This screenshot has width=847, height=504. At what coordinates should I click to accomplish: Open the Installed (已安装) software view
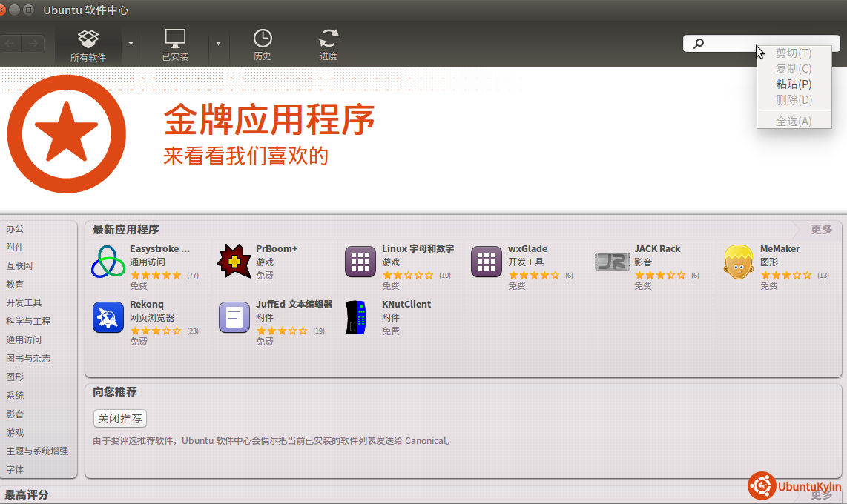tap(175, 44)
